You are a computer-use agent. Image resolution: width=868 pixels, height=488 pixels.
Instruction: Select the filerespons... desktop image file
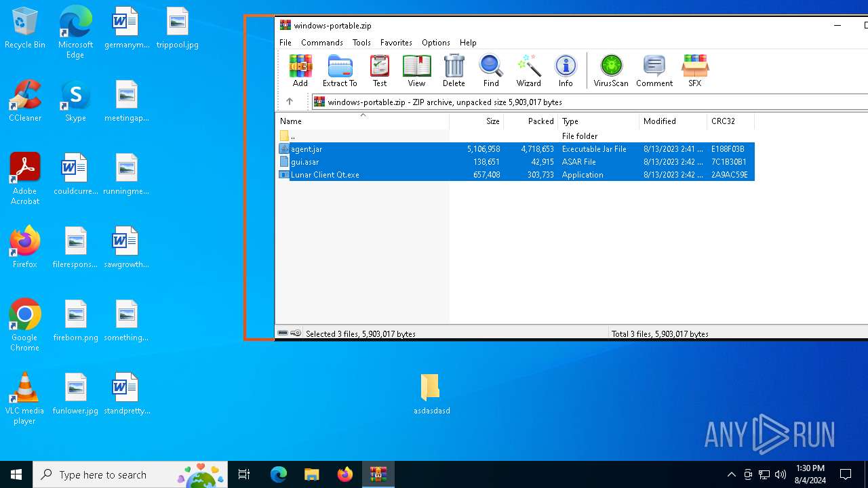pos(75,247)
